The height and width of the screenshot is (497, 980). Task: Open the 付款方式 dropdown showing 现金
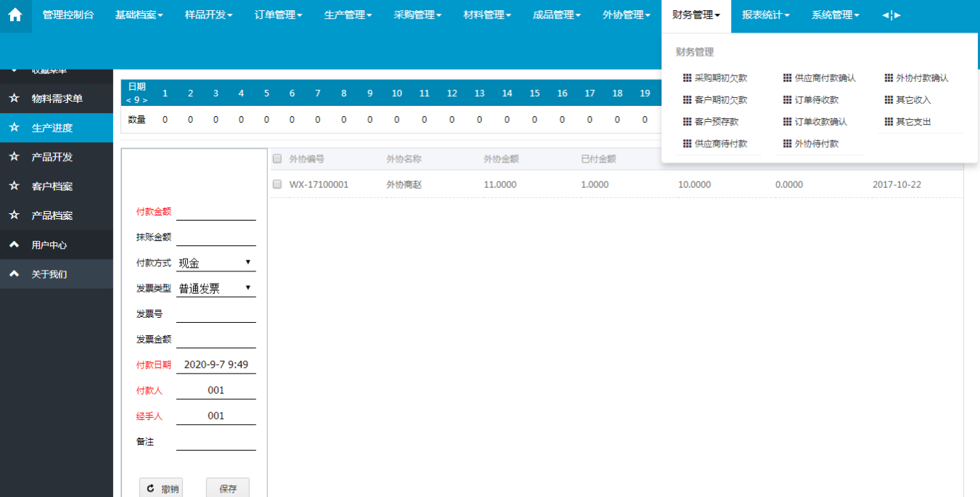216,263
